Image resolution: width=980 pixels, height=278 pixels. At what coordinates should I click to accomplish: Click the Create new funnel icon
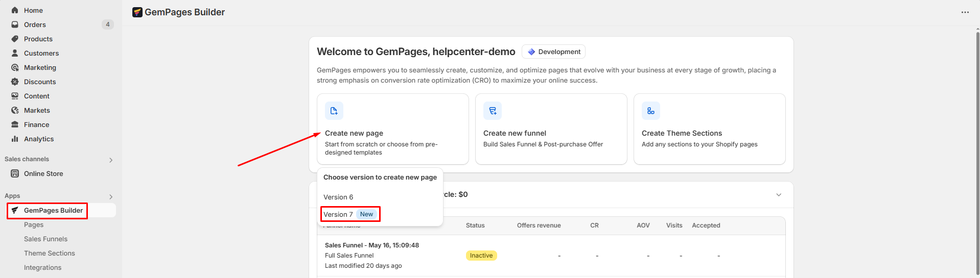tap(493, 111)
